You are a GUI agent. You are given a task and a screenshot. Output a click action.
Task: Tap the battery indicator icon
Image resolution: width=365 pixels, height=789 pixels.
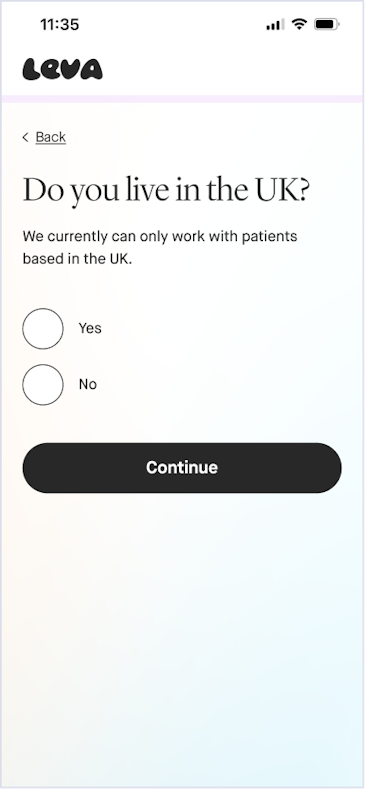(x=327, y=24)
